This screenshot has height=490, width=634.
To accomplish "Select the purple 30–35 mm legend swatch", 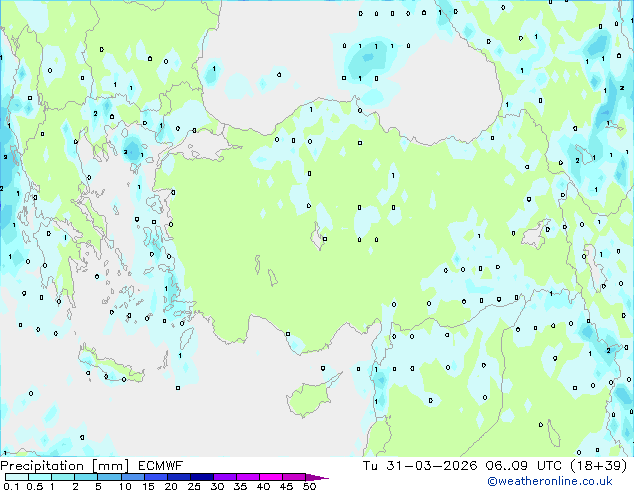I will click(224, 477).
